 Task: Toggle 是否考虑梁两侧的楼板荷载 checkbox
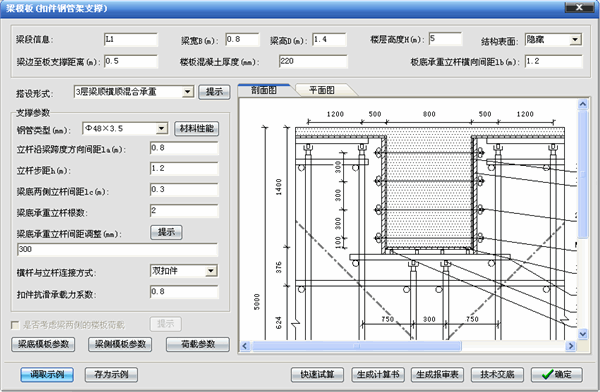pos(15,325)
